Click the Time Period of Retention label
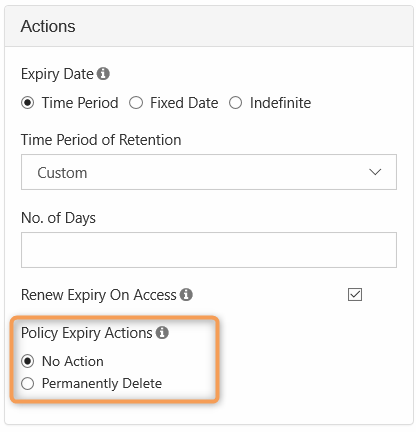 point(101,140)
